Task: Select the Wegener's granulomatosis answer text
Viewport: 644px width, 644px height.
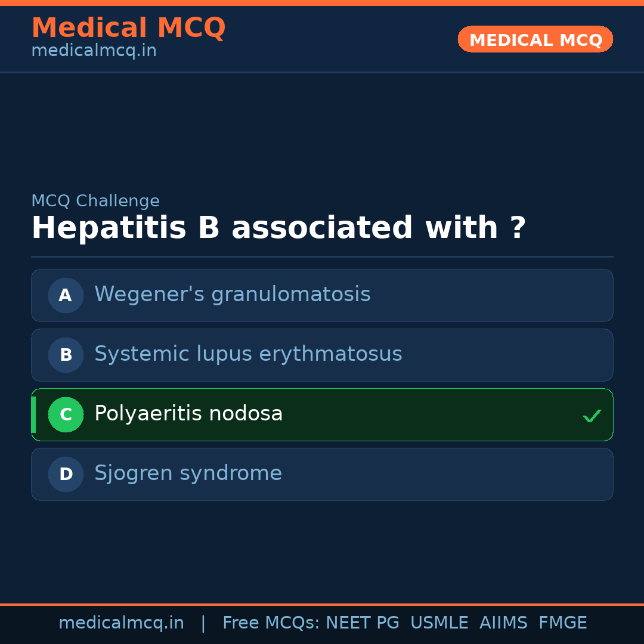Action: (232, 295)
